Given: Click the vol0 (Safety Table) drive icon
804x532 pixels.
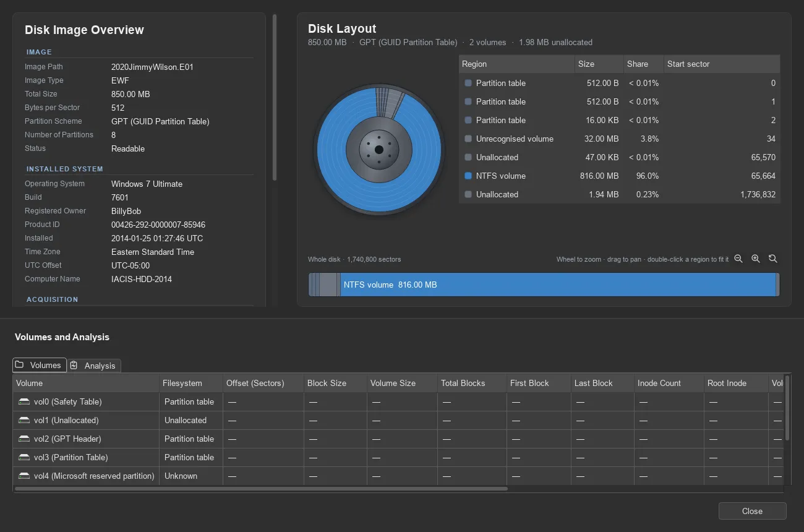Looking at the screenshot, I should [x=24, y=401].
